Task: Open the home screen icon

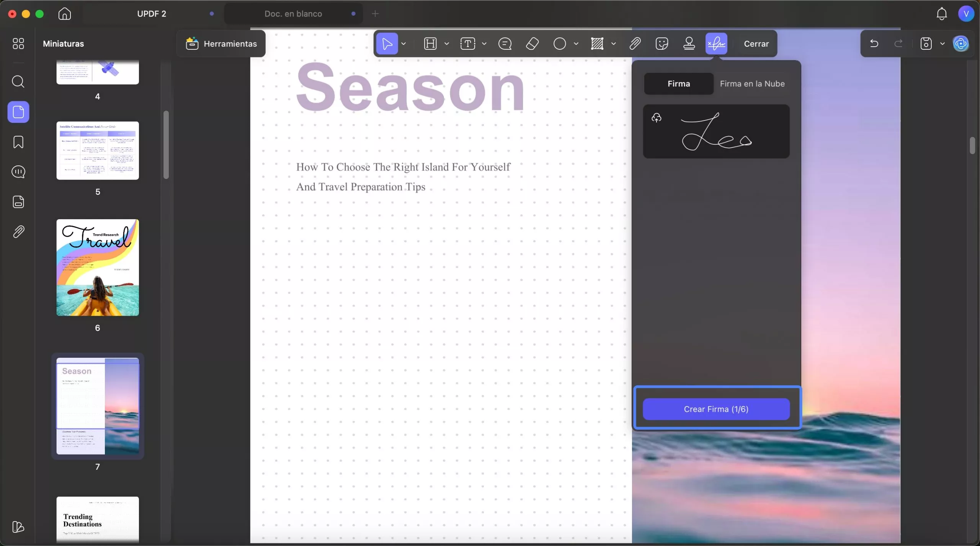Action: point(65,14)
